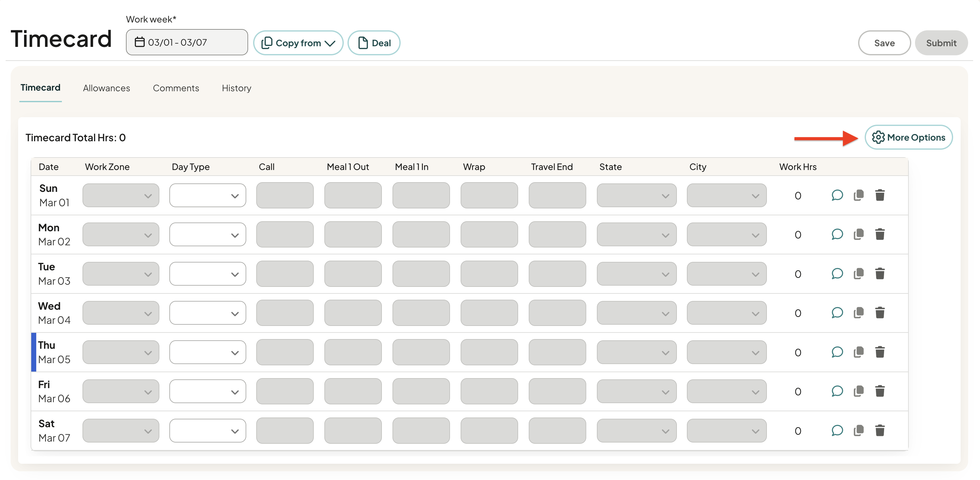Copy the Wed Mar 04 row

tap(859, 312)
